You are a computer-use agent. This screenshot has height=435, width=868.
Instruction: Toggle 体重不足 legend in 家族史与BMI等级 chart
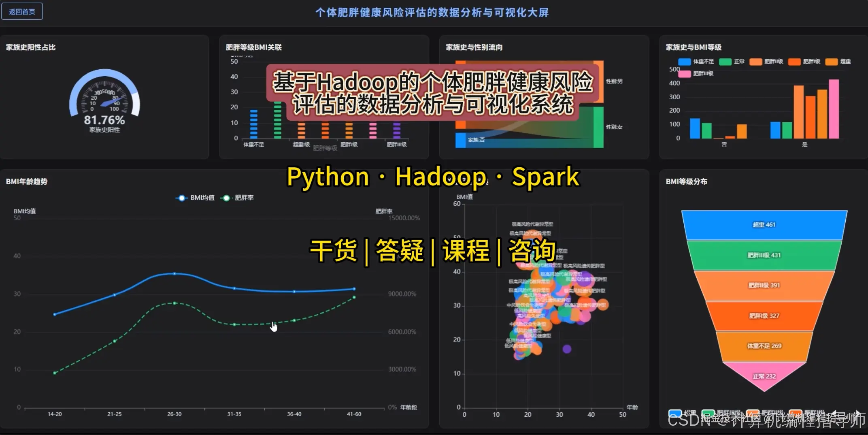click(696, 62)
